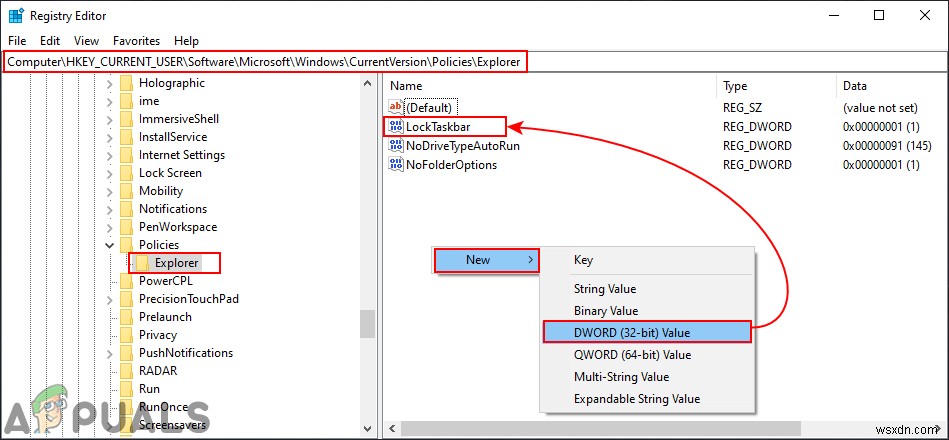
Task: Click the Prelaunch folder icon
Action: point(126,317)
